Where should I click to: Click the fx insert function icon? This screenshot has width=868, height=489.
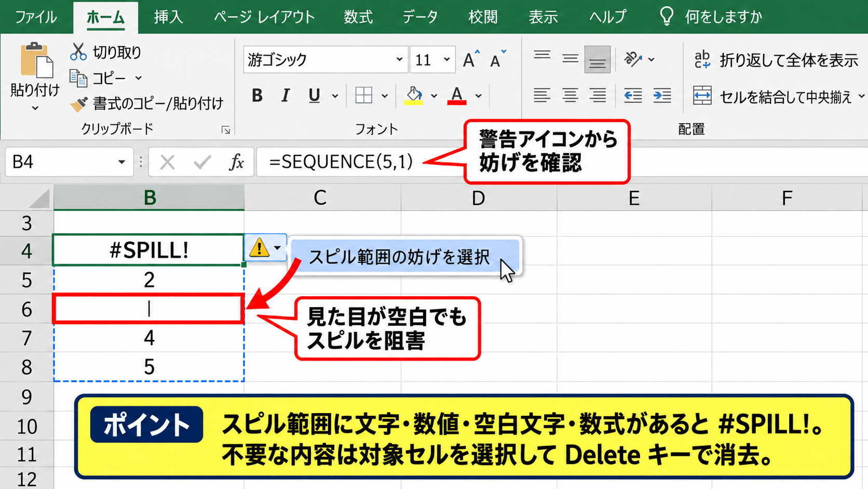236,162
